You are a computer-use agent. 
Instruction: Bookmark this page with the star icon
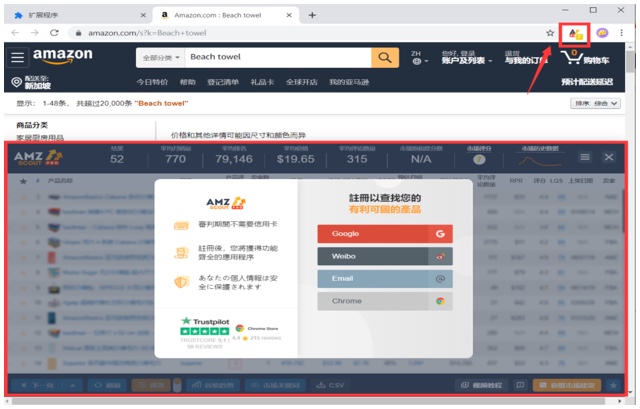tap(550, 33)
